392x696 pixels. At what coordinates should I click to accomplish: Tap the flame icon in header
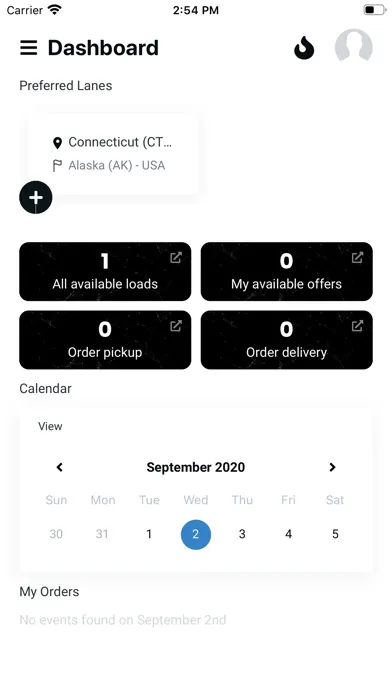[x=304, y=47]
